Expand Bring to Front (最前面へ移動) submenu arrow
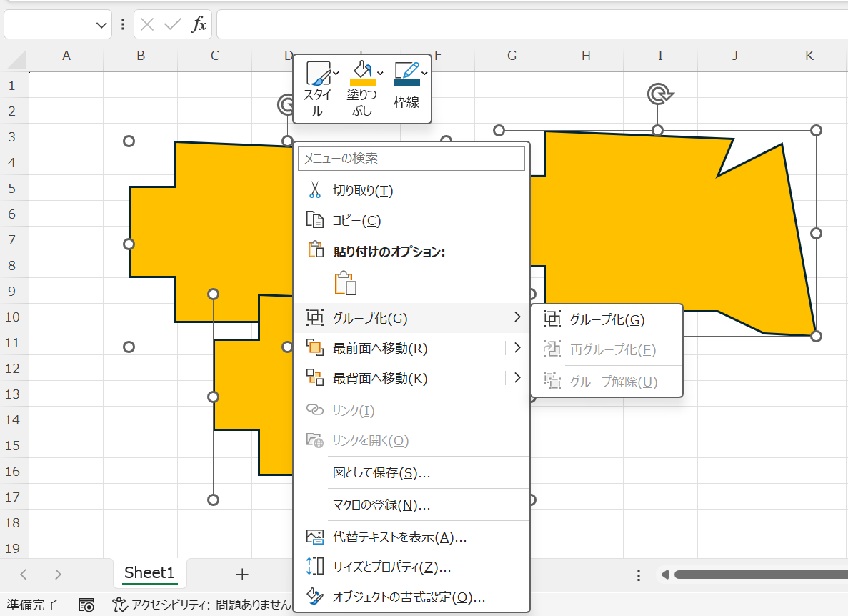This screenshot has height=616, width=848. coord(517,348)
